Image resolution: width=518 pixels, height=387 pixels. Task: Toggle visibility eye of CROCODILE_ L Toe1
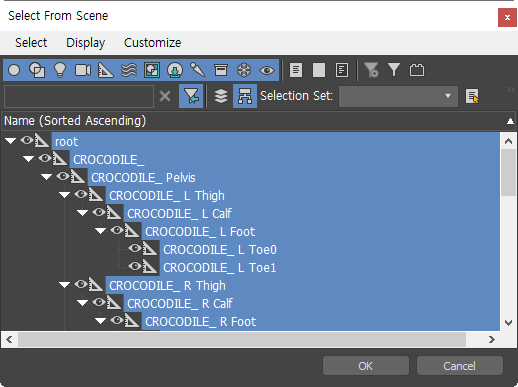coord(135,266)
